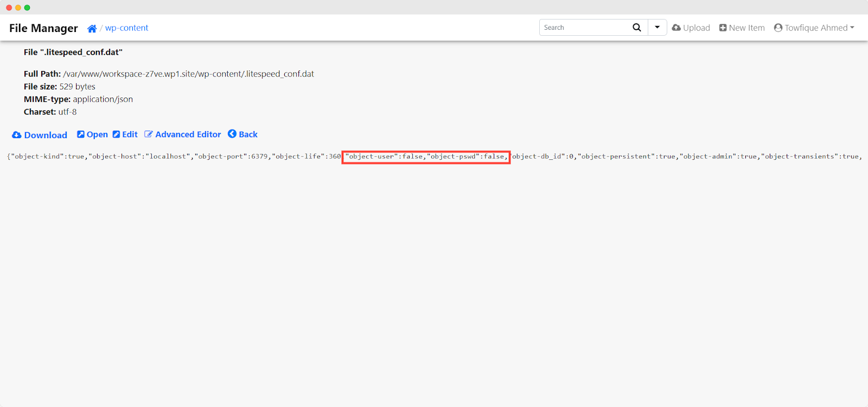868x407 pixels.
Task: Edit the file with Edit link
Action: point(130,134)
